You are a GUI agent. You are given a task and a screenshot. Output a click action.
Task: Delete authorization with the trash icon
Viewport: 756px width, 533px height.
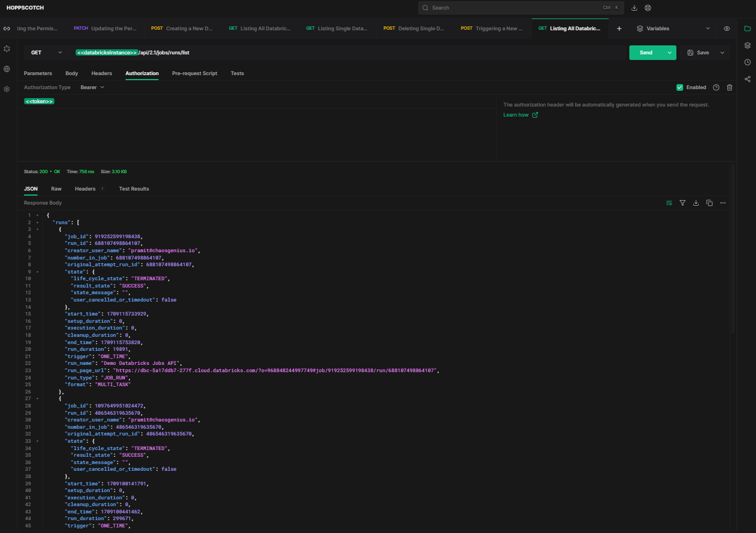(729, 87)
